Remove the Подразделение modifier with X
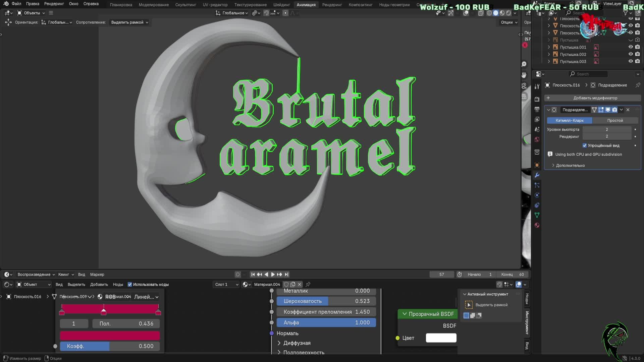This screenshot has width=644, height=362. click(628, 110)
